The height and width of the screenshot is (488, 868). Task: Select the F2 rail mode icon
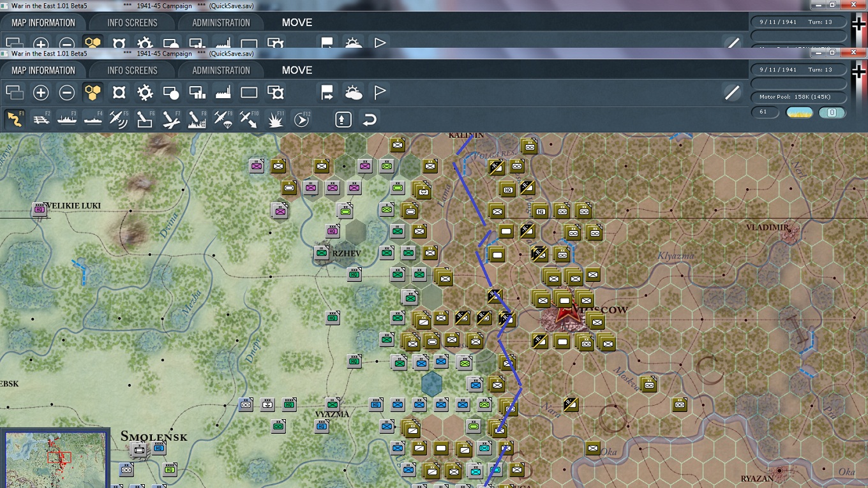pyautogui.click(x=41, y=119)
